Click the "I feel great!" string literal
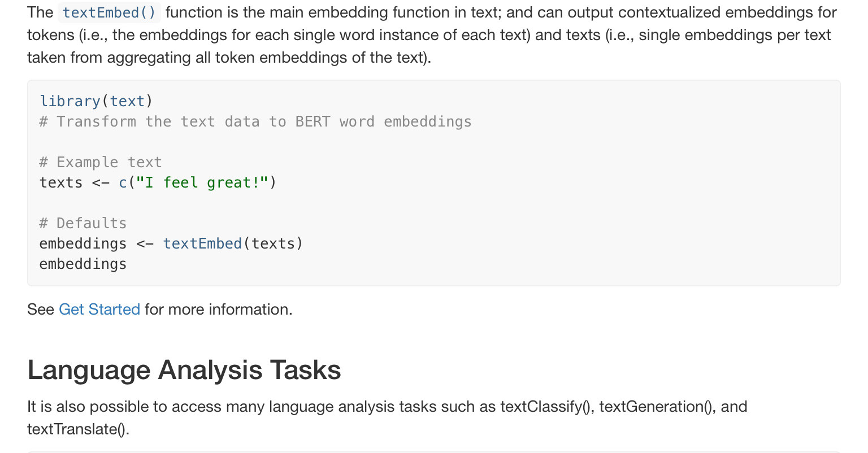The height and width of the screenshot is (453, 868). pyautogui.click(x=202, y=182)
